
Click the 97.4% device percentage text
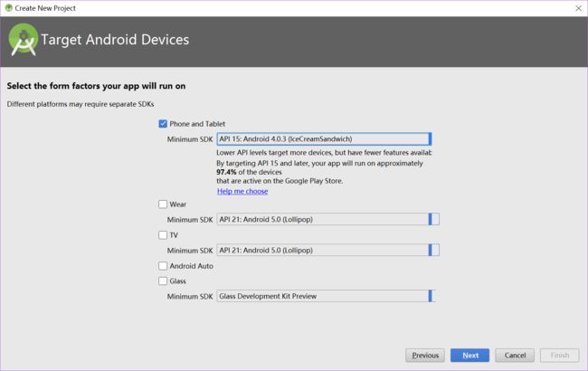pos(226,172)
